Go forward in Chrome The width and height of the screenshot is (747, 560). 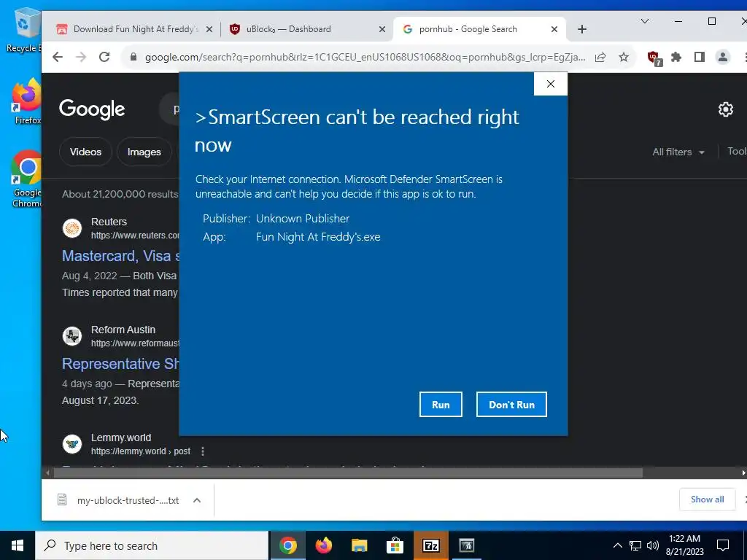click(x=81, y=57)
